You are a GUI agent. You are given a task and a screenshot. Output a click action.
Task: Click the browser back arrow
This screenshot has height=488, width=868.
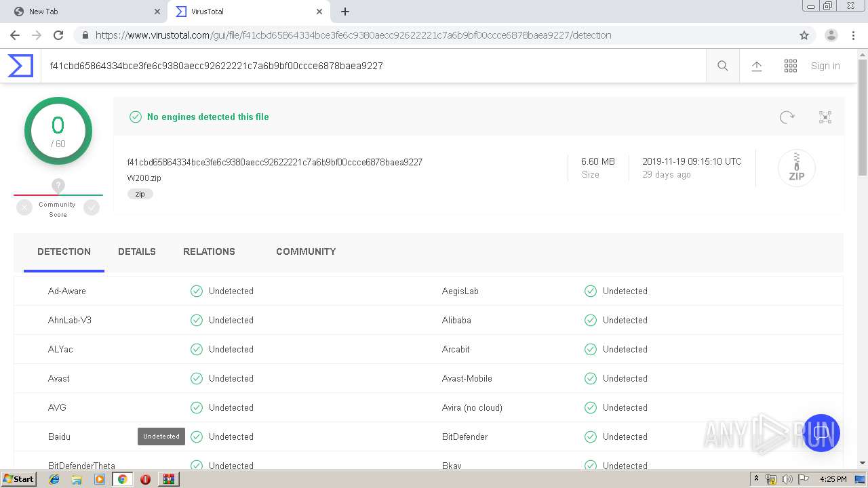coord(15,35)
